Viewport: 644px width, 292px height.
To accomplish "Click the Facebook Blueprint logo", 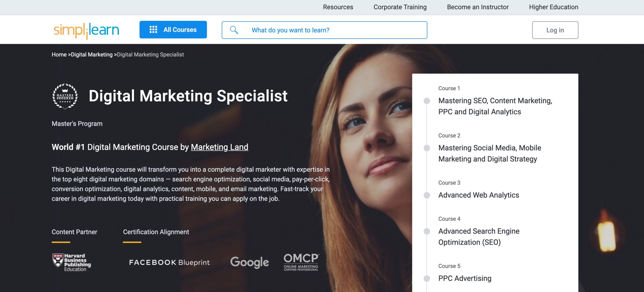I will [x=169, y=262].
